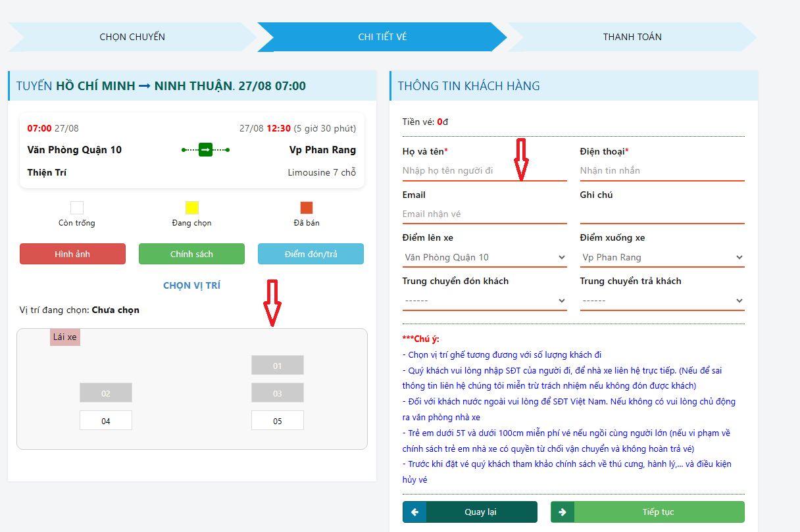Expand Trung chuyển đón khách dropdown
The image size is (800, 532).
tap(484, 301)
